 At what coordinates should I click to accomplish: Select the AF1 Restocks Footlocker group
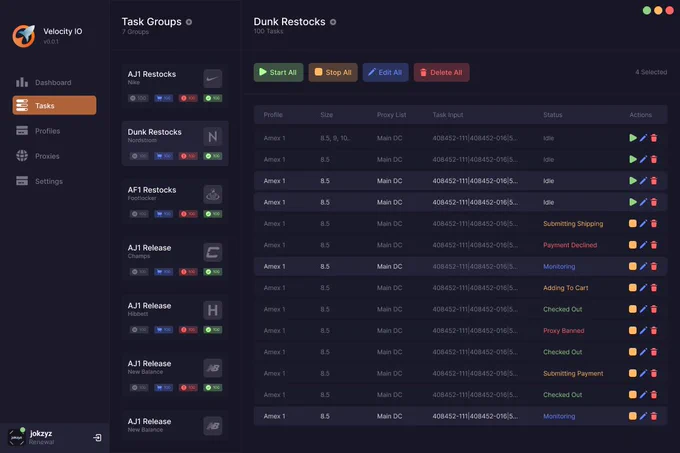tap(175, 202)
